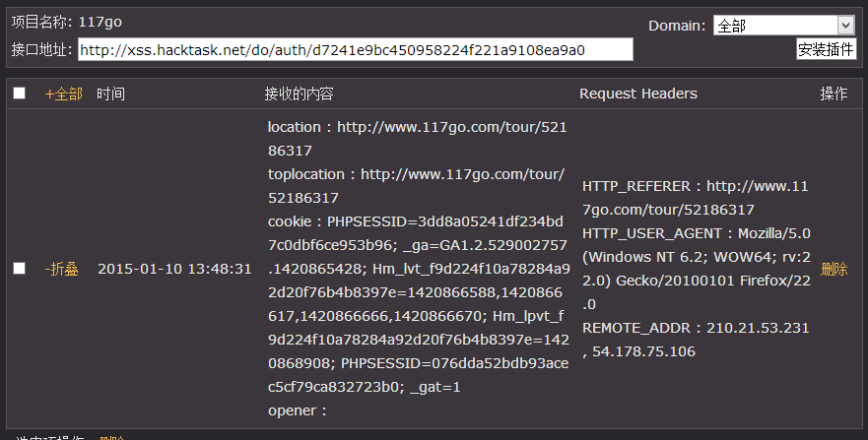Click the Request Headers column header
The height and width of the screenshot is (440, 868).
point(638,94)
